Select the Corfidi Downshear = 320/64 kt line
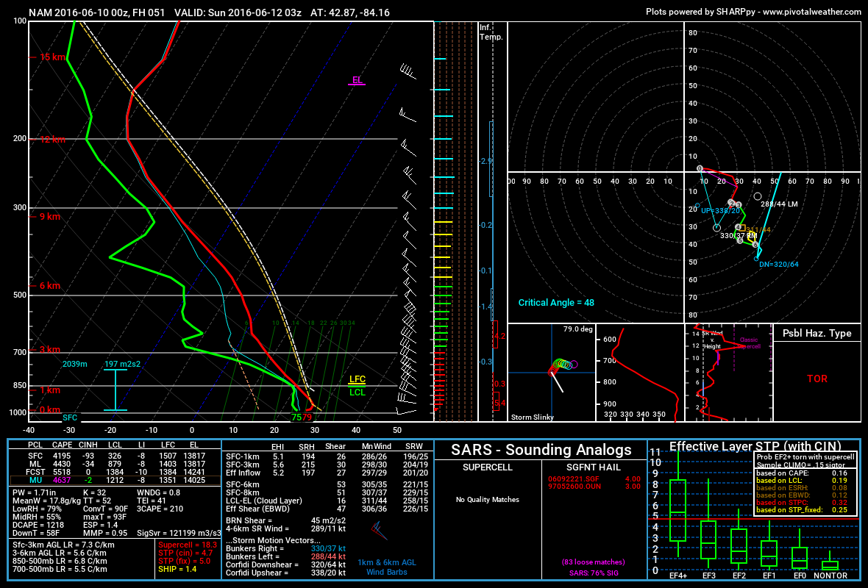 pos(285,564)
